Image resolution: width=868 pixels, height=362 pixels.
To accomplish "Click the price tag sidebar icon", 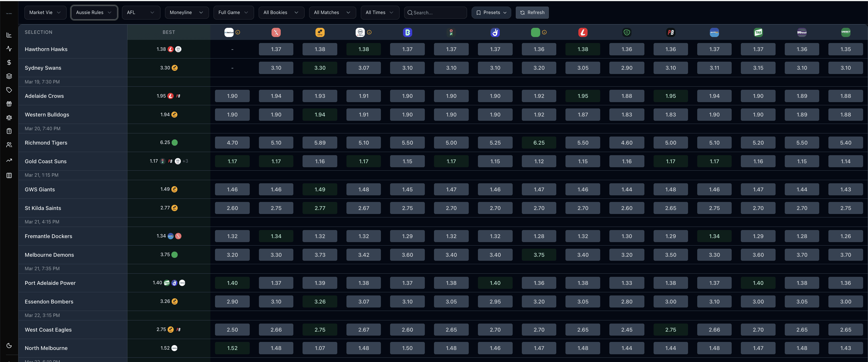I will 9,90.
